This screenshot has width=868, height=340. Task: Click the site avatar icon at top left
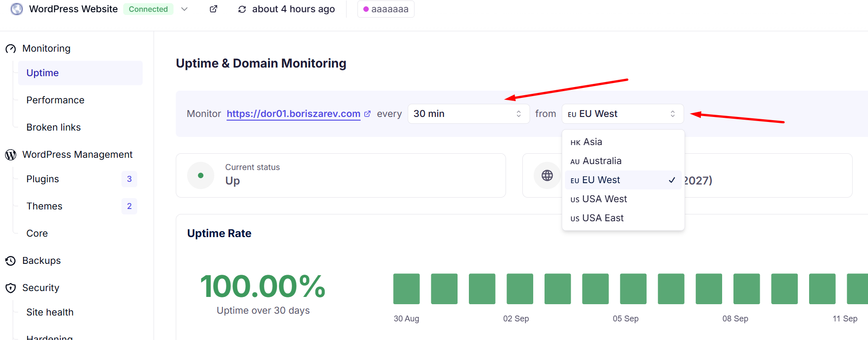17,9
